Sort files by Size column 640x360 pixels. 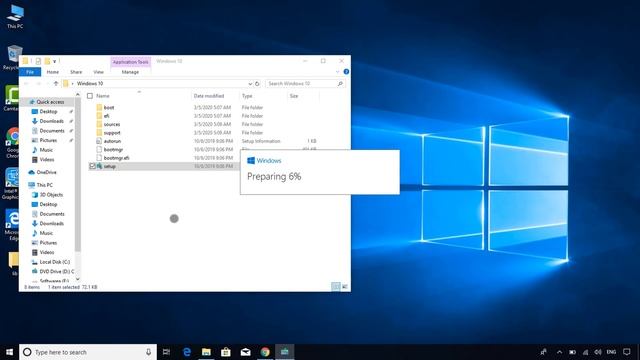293,96
